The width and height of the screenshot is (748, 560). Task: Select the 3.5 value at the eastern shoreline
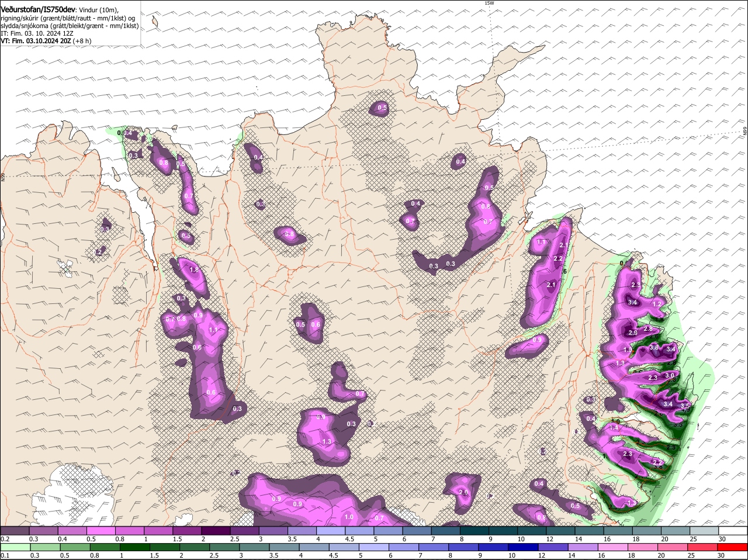685,406
